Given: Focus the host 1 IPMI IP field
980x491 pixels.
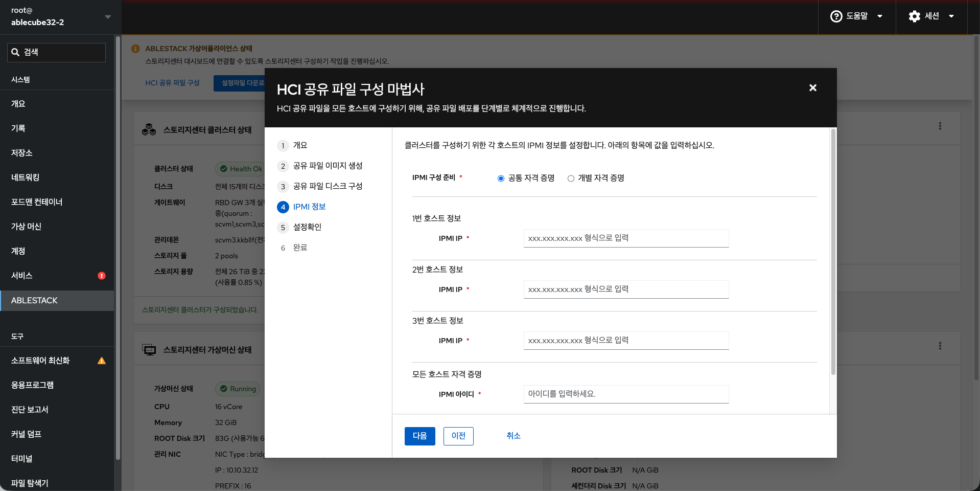Looking at the screenshot, I should click(x=625, y=238).
